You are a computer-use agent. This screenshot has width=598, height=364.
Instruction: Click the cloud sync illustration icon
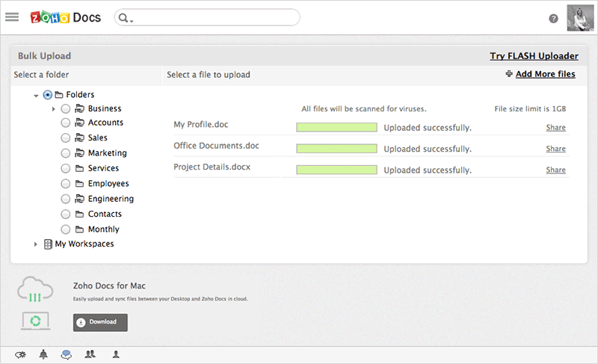click(x=35, y=290)
